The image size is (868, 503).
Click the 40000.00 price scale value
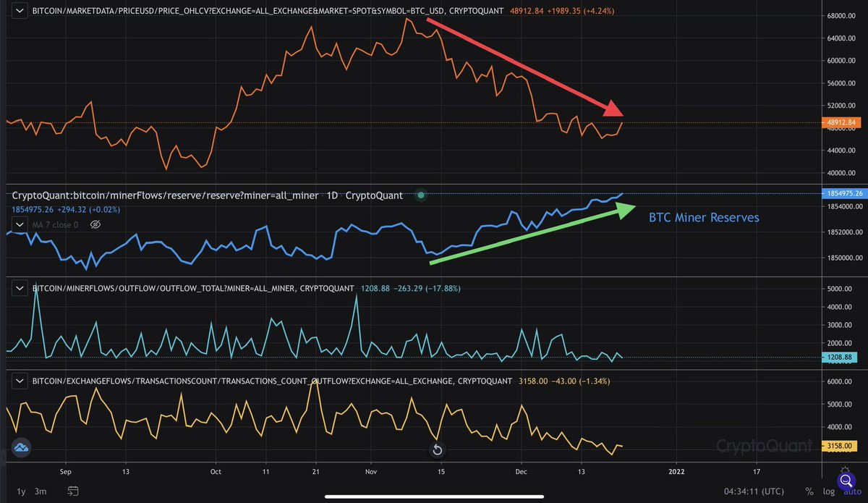tap(841, 173)
